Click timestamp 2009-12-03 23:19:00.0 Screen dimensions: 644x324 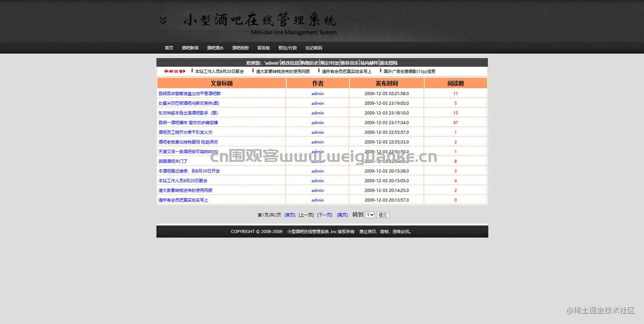pyautogui.click(x=387, y=103)
